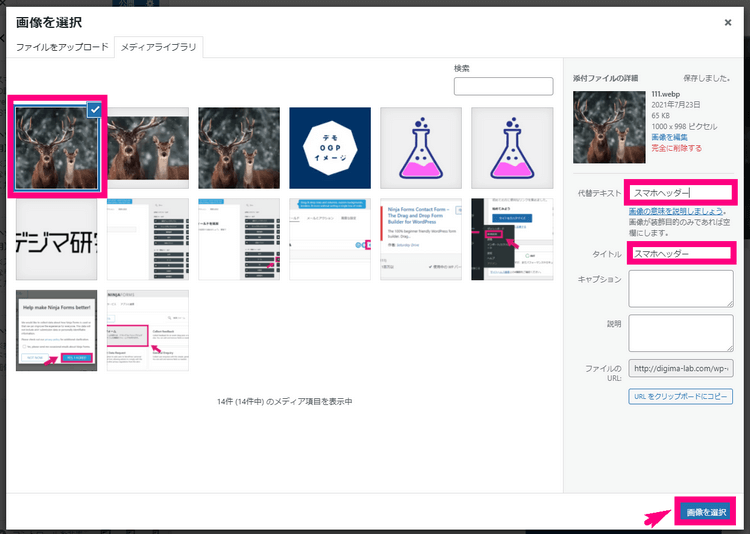Click the 2021年7月23日 date text

click(x=676, y=105)
